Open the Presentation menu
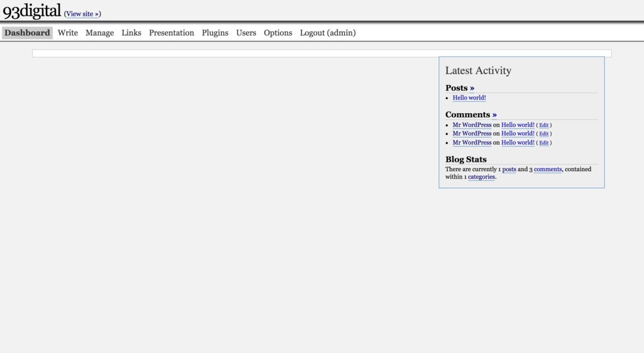Image resolution: width=644 pixels, height=353 pixels. tap(171, 33)
